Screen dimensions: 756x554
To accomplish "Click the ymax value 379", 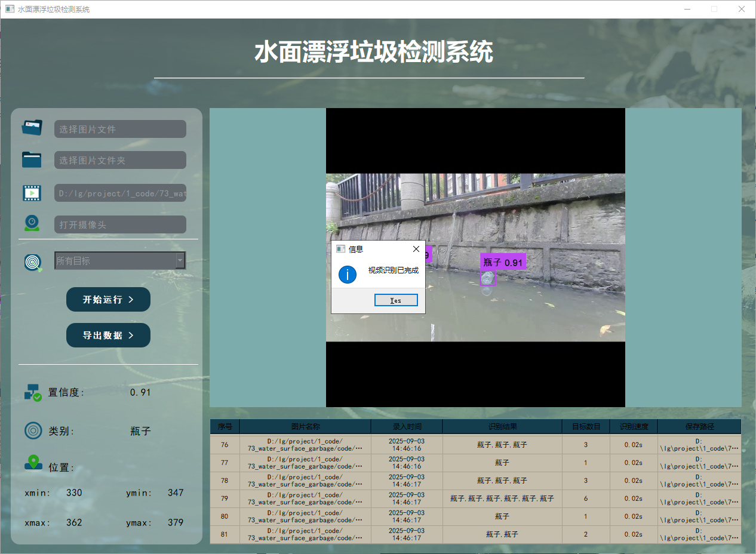I will pos(176,522).
